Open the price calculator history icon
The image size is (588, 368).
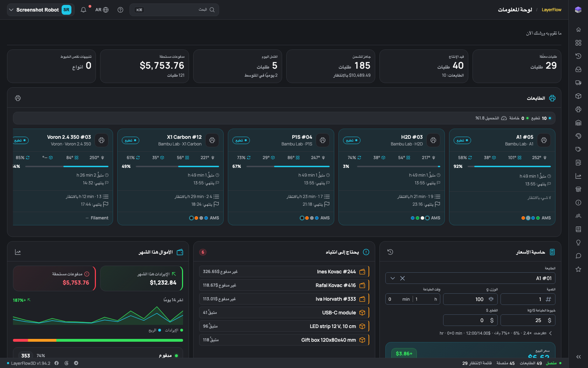click(x=390, y=252)
